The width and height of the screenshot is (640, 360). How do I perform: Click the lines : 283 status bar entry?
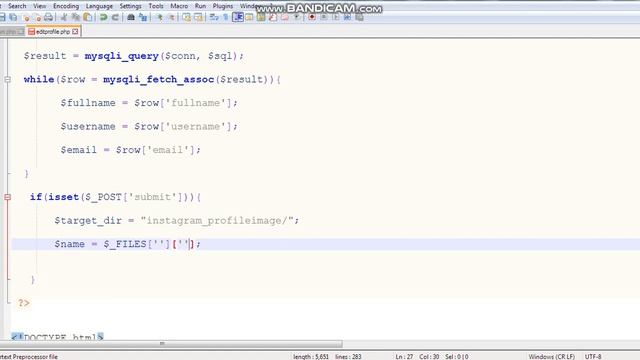coord(348,356)
